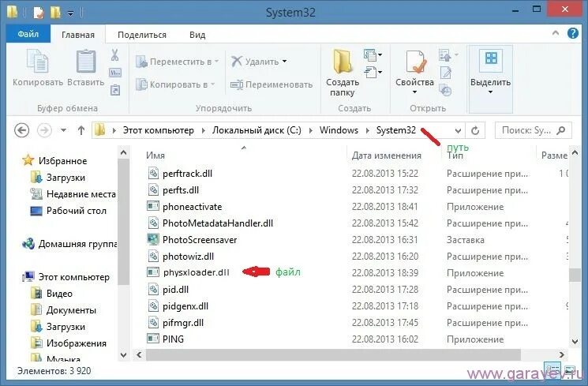The image size is (588, 386).
Task: Click the Paste shortcut icon in clipboard group
Action: click(x=115, y=90)
